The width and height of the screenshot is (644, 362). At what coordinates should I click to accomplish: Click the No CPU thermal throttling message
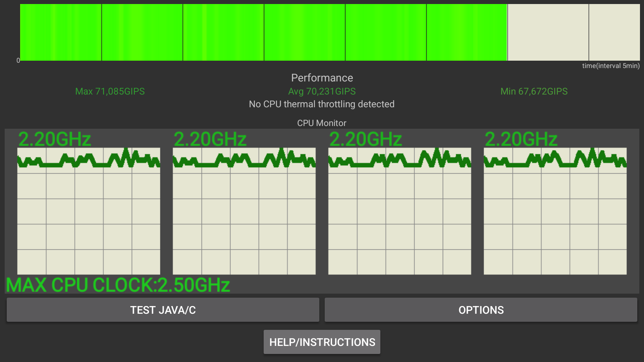[322, 104]
